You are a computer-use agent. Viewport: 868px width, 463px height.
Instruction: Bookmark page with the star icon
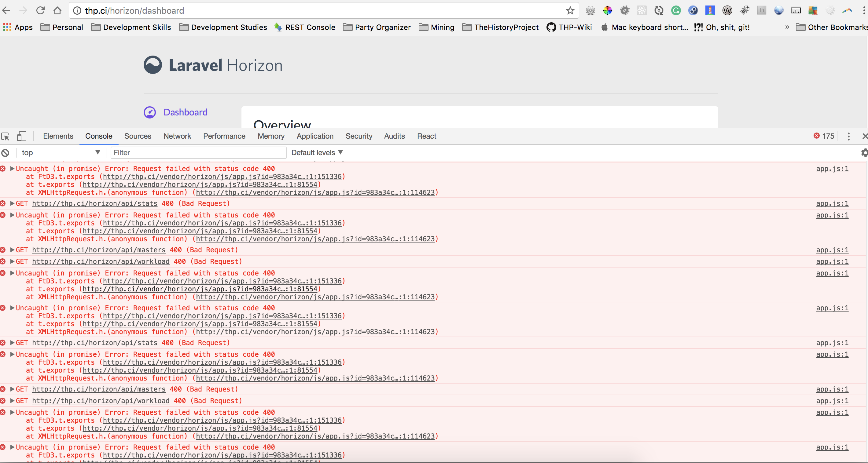[570, 11]
